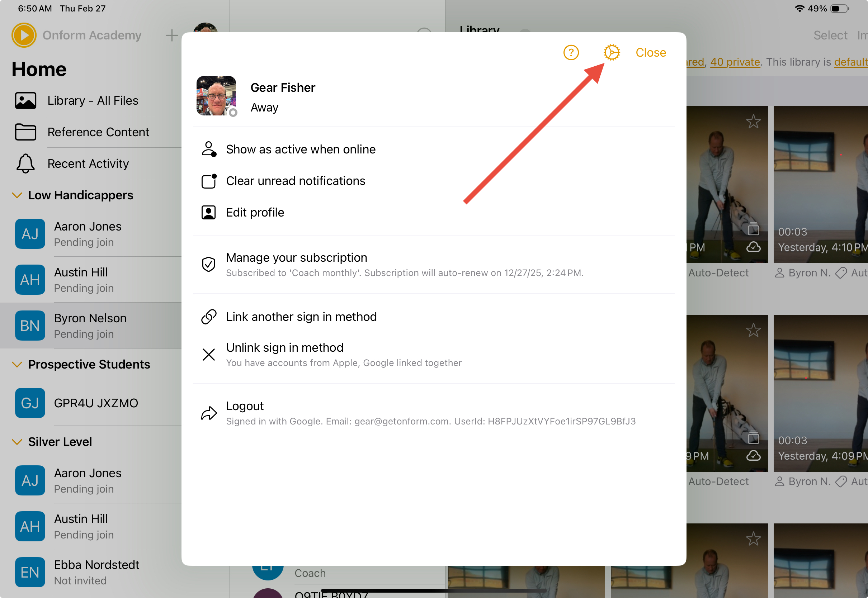Open the settings gear icon
The height and width of the screenshot is (598, 868).
611,52
